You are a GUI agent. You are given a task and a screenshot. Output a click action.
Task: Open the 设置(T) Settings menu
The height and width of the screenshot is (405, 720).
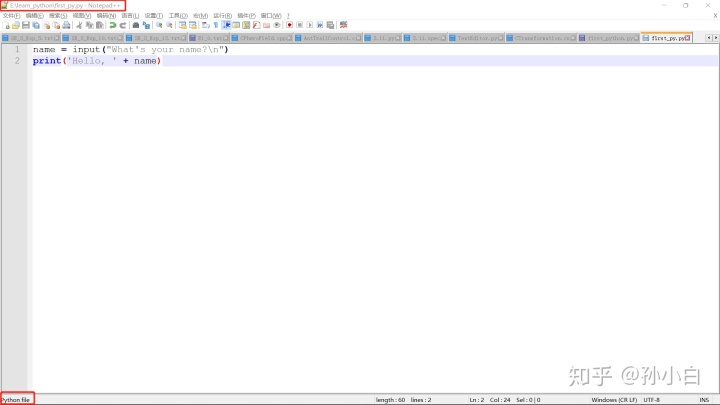coord(154,16)
